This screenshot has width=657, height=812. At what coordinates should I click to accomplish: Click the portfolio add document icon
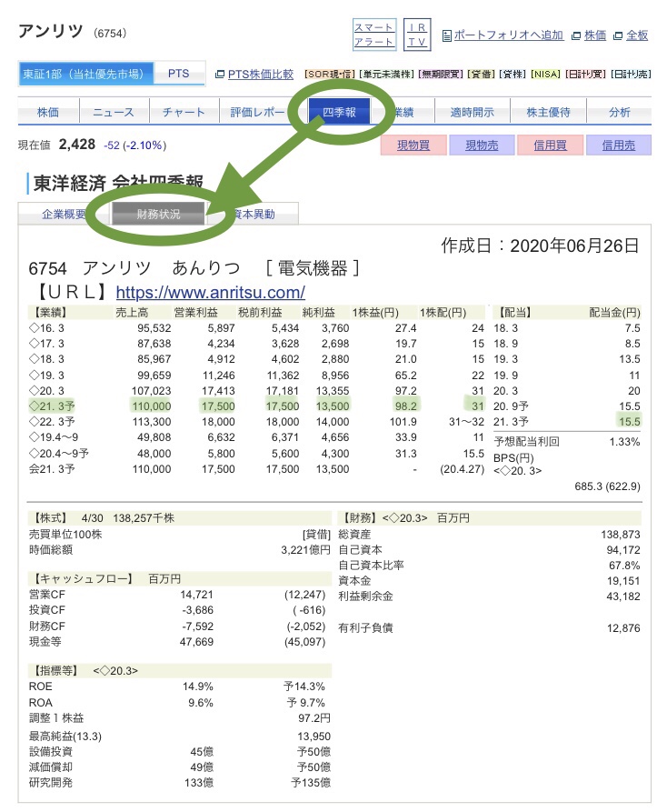coord(447,35)
